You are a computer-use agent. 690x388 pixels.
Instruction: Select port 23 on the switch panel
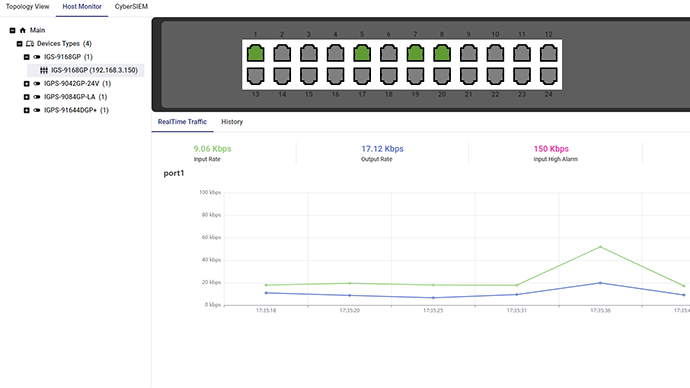point(522,76)
